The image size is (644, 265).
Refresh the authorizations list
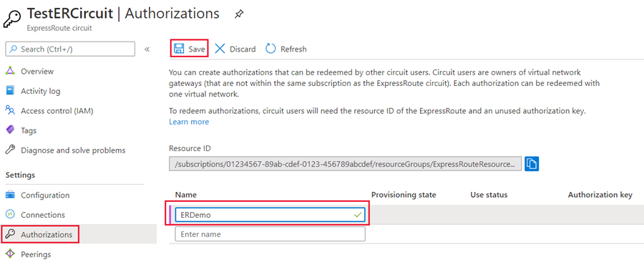pos(286,49)
